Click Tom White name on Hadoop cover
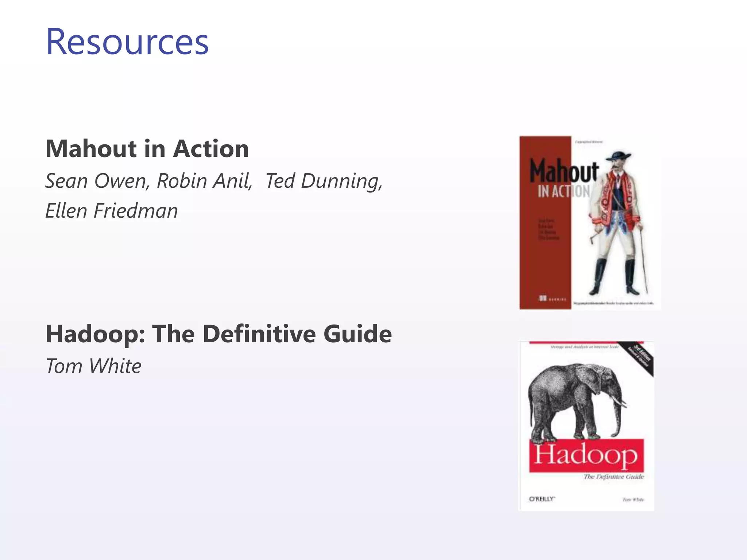Screen dimensions: 747x560 tap(633, 499)
